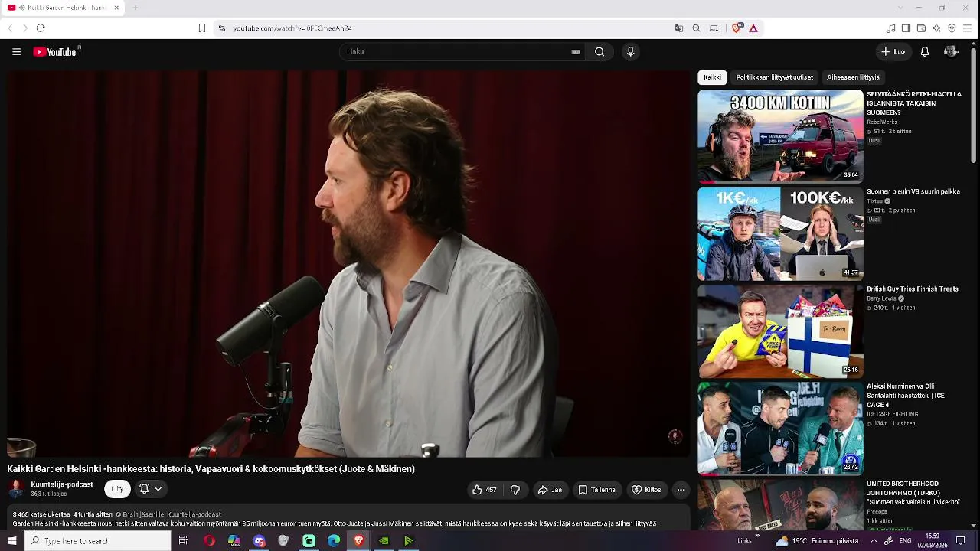Open Task View on the taskbar
980x551 pixels.
[x=183, y=541]
